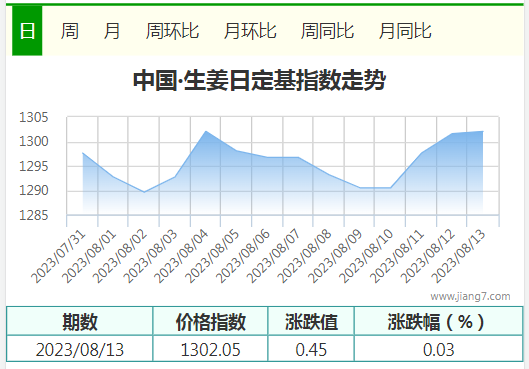This screenshot has height=369, width=529.
Task: Click the 1302.05 price index cell
Action: 211,349
